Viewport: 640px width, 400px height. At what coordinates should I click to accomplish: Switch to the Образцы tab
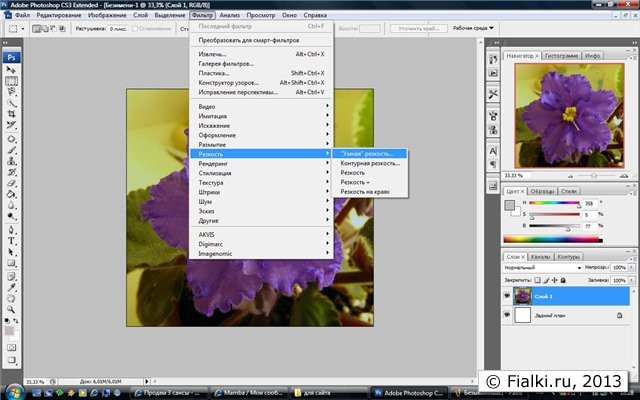542,191
